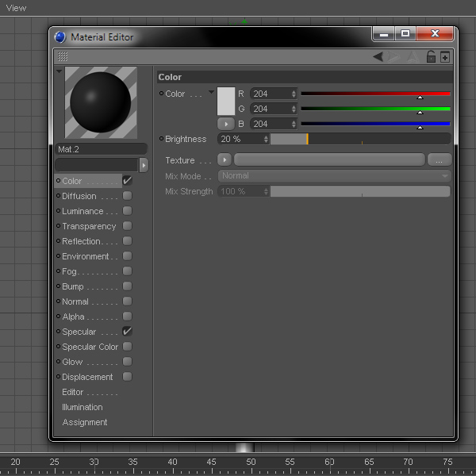The width and height of the screenshot is (476, 476).
Task: Click frame 30 on the timeline ruler
Action: (94, 462)
